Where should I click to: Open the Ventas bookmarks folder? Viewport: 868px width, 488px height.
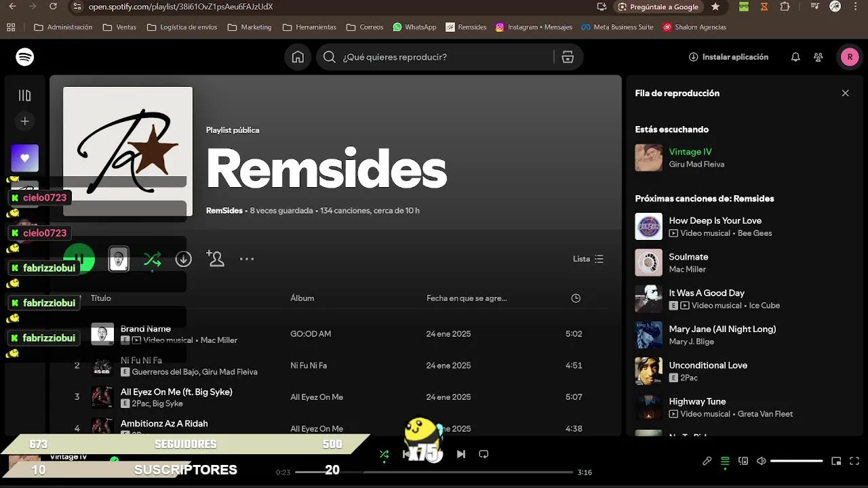click(x=119, y=27)
